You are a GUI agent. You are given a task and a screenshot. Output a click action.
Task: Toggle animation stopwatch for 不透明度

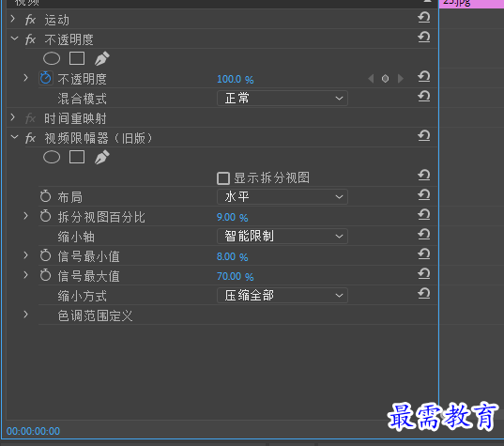[x=45, y=78]
